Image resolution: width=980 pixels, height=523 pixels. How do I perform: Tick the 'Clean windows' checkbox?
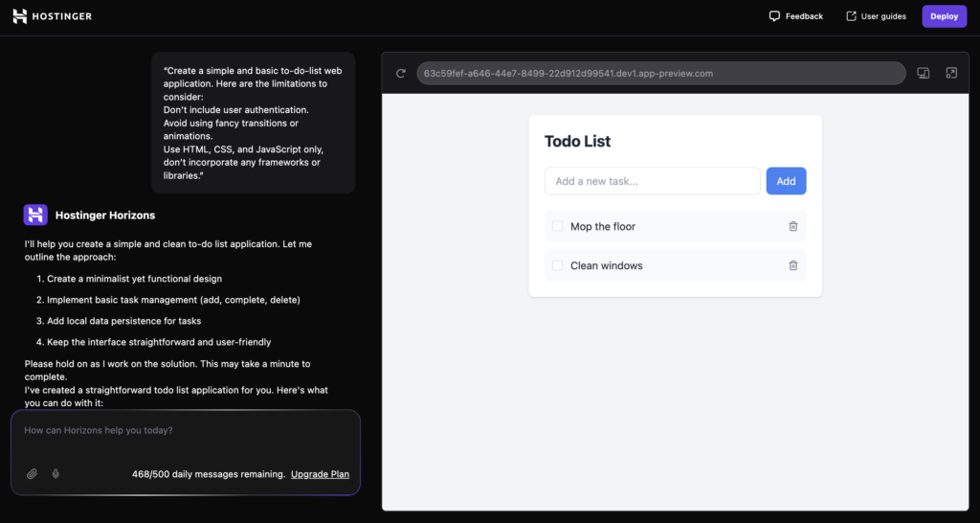point(557,265)
